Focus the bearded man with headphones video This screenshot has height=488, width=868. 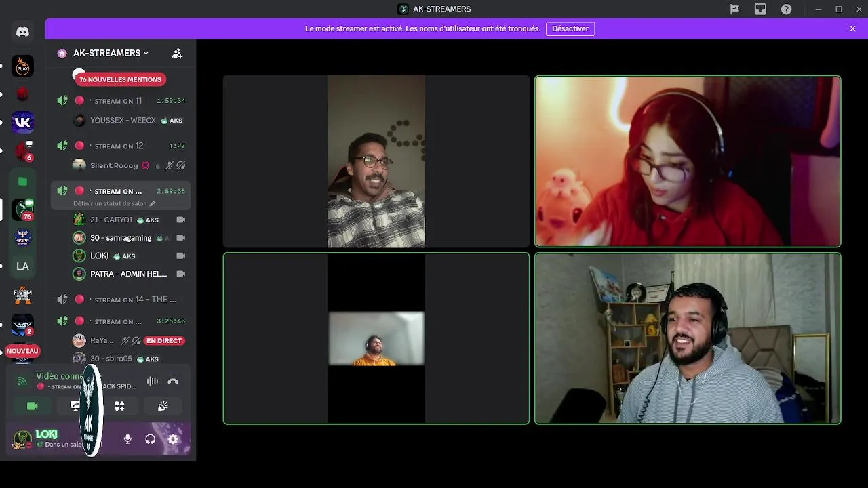[x=688, y=339]
